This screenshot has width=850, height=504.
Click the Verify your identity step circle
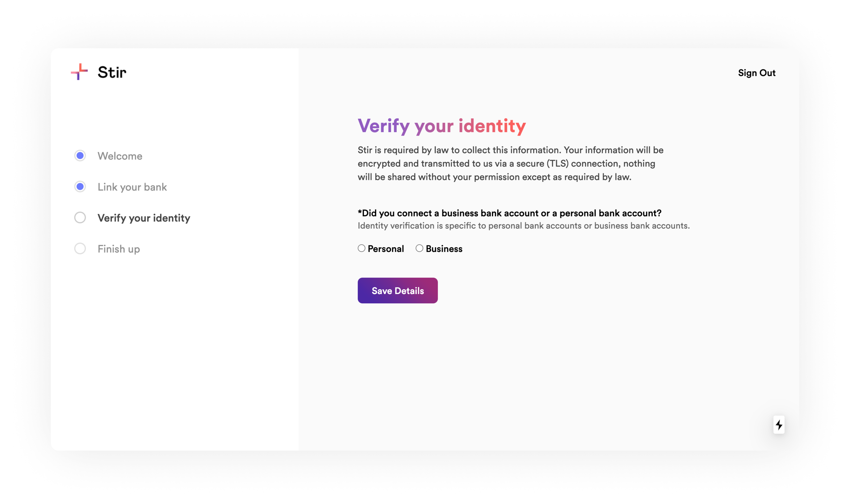click(80, 218)
